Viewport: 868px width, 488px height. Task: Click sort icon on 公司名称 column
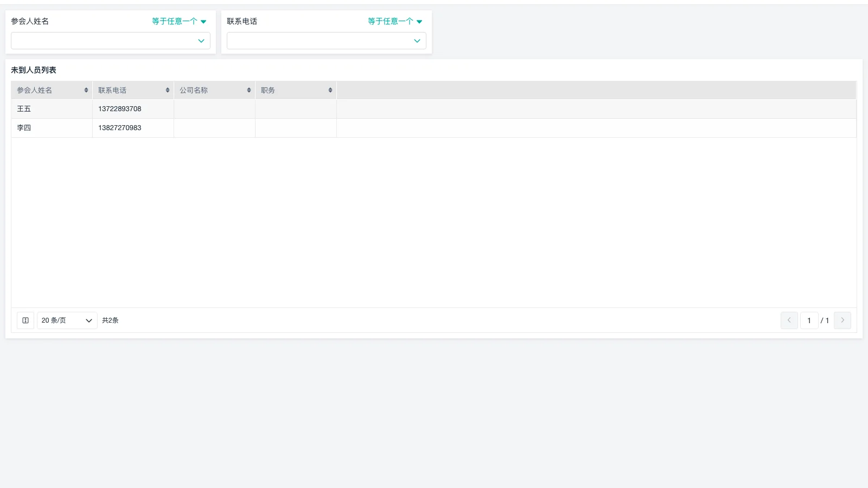(x=249, y=90)
